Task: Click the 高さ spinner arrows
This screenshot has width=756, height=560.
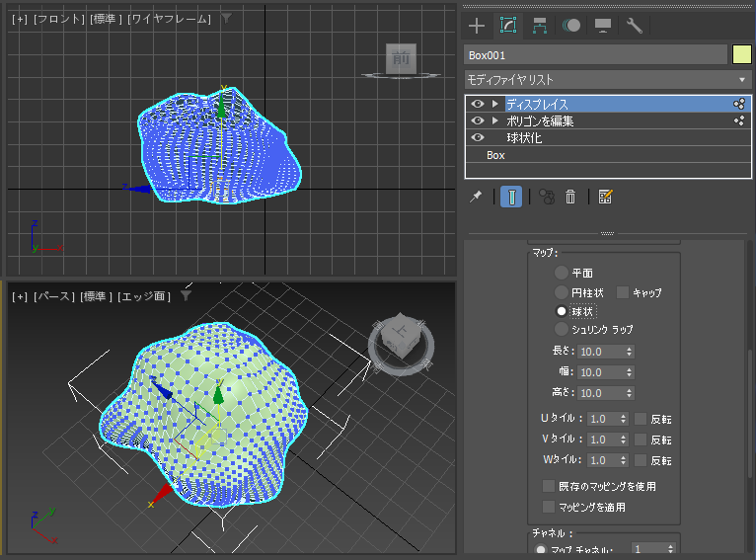Action: (630, 393)
